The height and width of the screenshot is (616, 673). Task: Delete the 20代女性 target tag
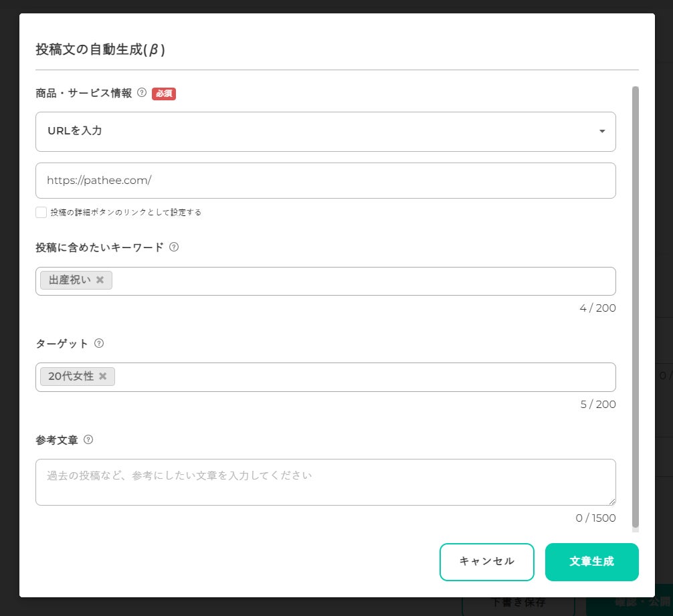(x=103, y=377)
